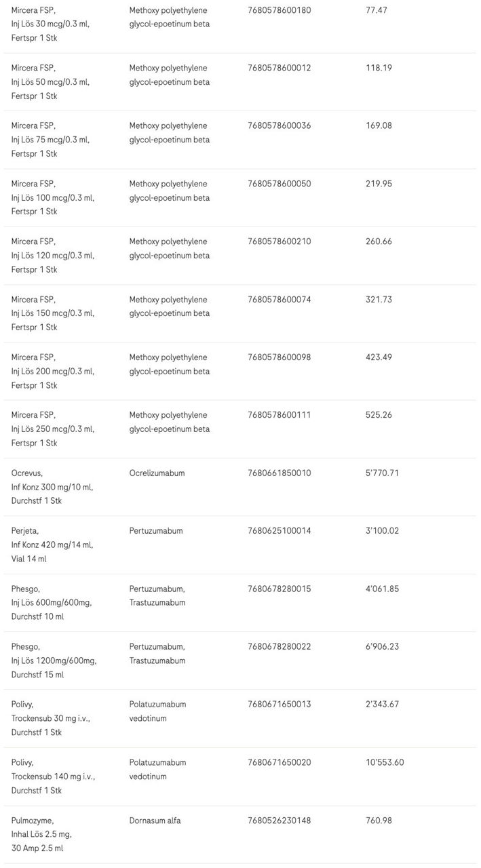
Task: Click the Ocrevus Inf Konz 300 mg/10 ml product
Action: tap(52, 487)
